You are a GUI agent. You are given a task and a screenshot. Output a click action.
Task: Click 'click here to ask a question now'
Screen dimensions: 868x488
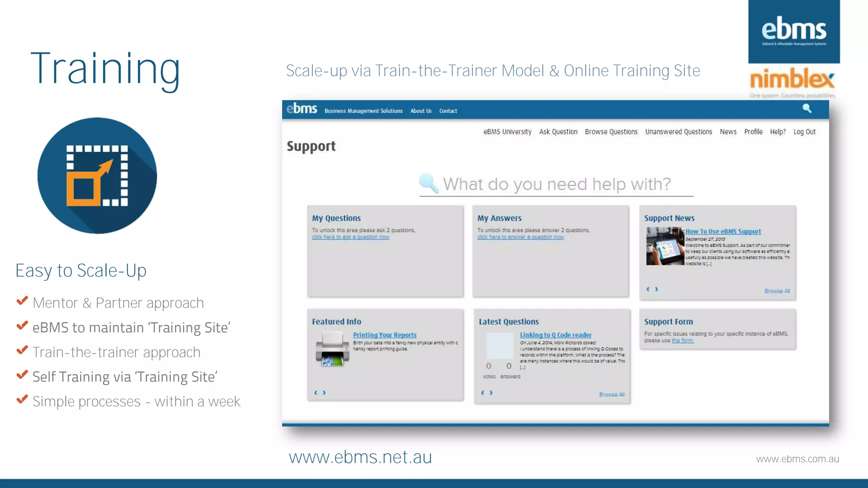[x=351, y=237]
